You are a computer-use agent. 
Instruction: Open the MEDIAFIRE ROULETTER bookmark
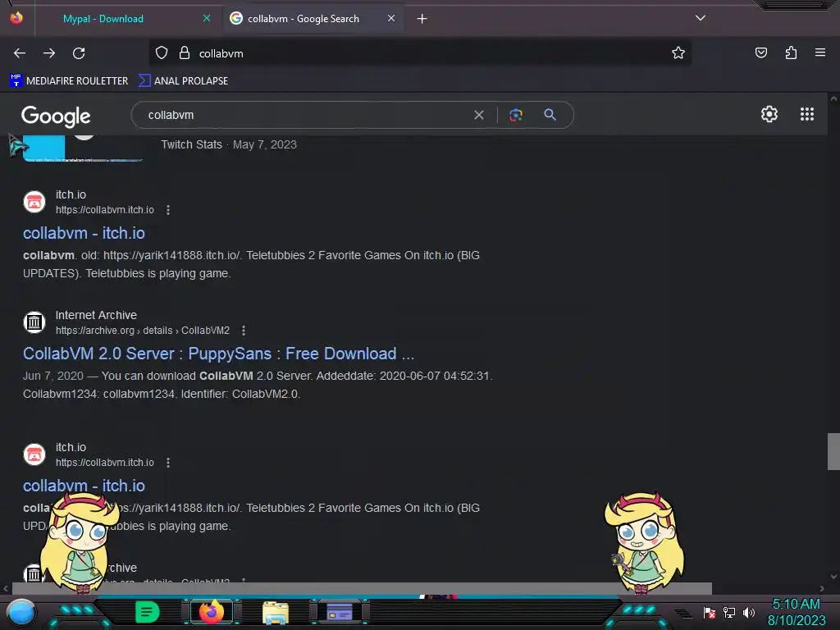coord(69,81)
